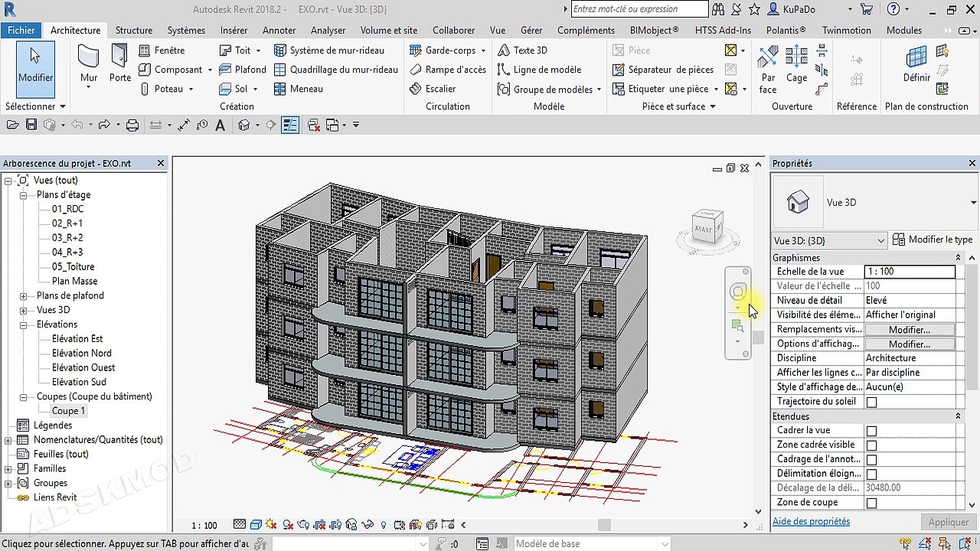Toggle Cadrage de l'annotation checkbox
The image size is (980, 551).
[x=871, y=460]
